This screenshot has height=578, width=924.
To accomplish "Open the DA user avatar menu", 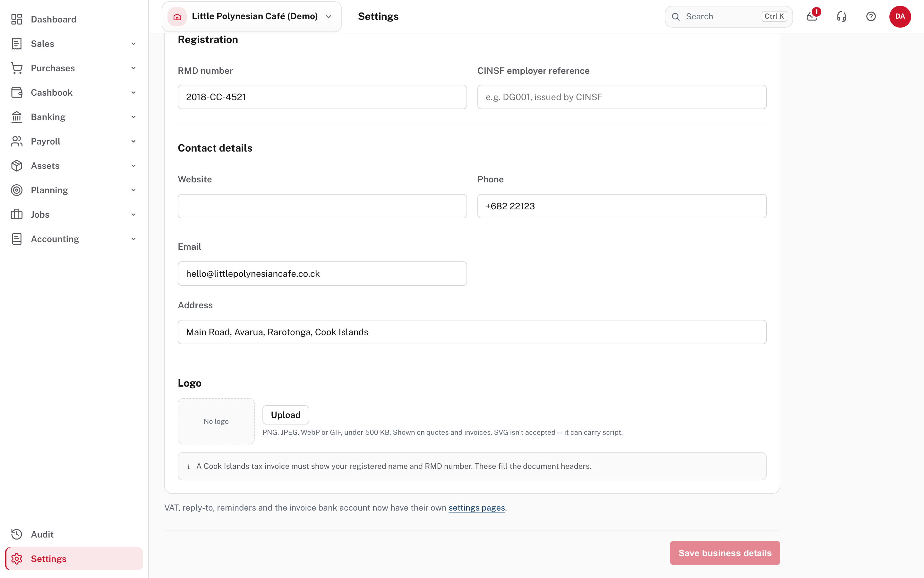I will (x=900, y=16).
